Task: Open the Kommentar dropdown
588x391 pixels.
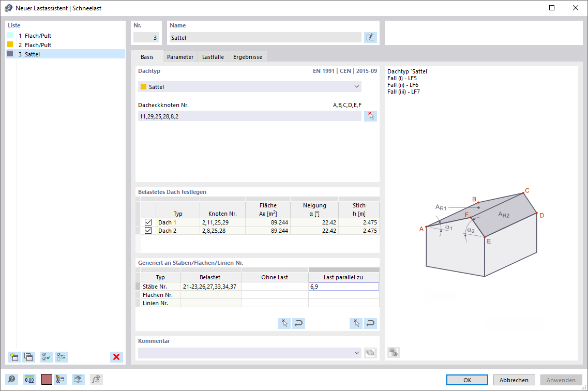Action: (357, 353)
